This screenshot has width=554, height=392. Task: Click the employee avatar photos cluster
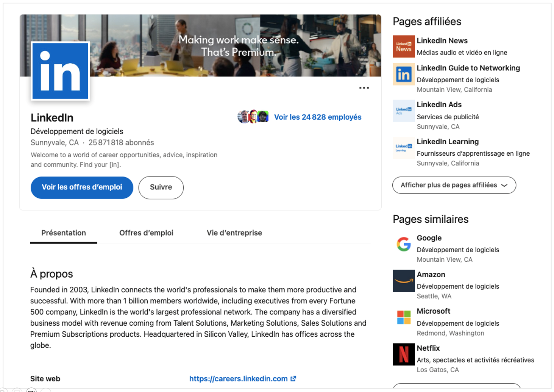tap(253, 117)
